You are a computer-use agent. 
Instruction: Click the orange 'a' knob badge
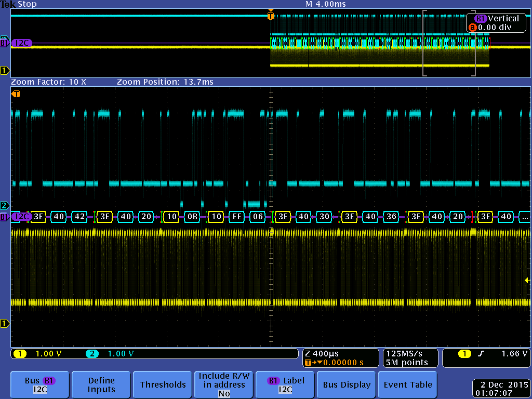pyautogui.click(x=473, y=28)
